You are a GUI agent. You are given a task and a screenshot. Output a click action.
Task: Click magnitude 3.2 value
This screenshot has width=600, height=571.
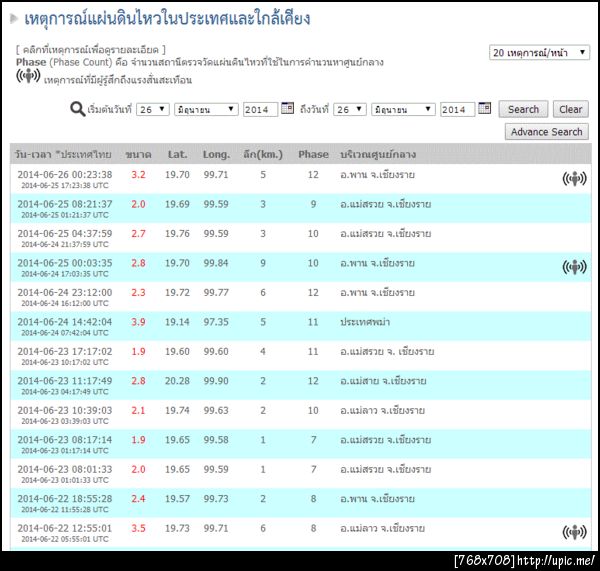click(x=138, y=175)
